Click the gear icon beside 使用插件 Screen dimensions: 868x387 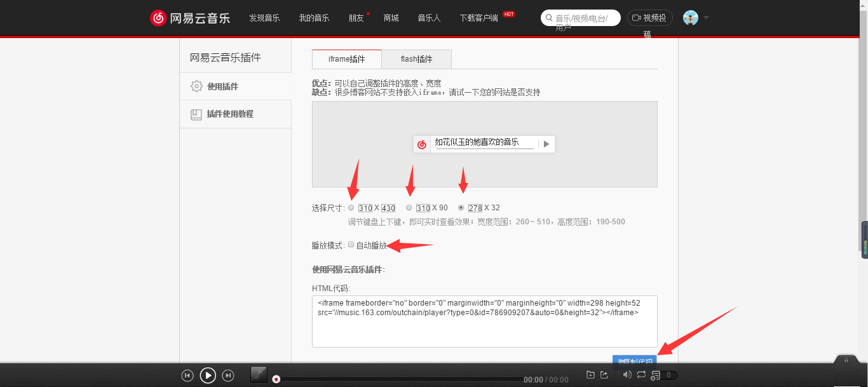click(196, 86)
